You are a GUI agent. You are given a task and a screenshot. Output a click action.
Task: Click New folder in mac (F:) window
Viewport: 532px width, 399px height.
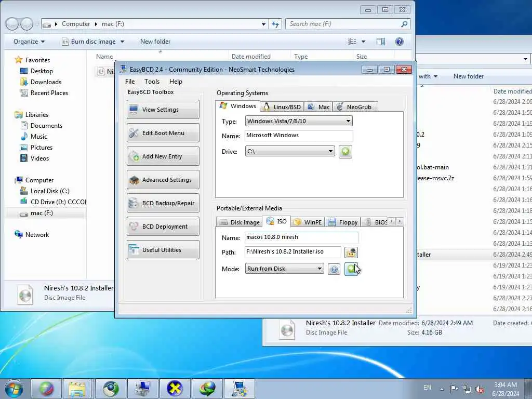(155, 42)
